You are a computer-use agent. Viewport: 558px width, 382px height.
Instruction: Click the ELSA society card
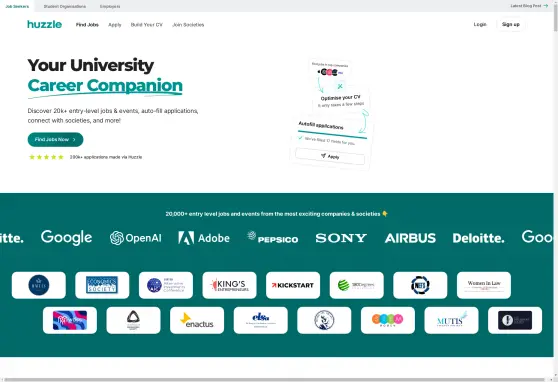260,320
